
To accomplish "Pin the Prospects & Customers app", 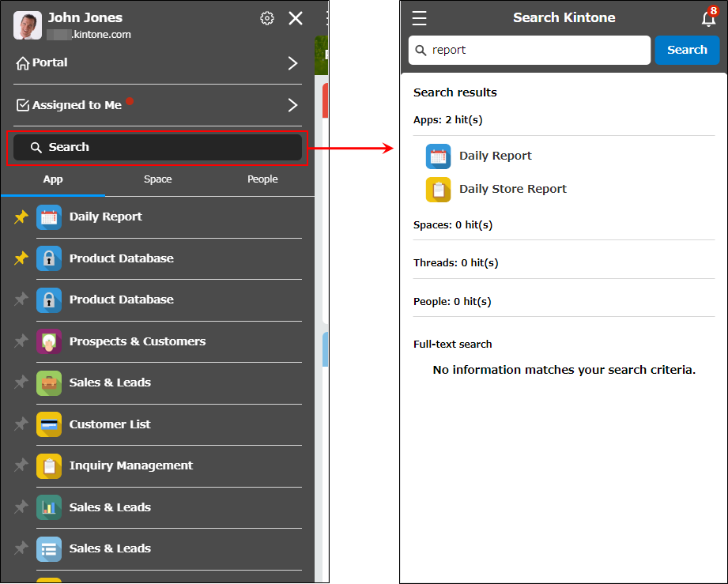I will [x=20, y=341].
